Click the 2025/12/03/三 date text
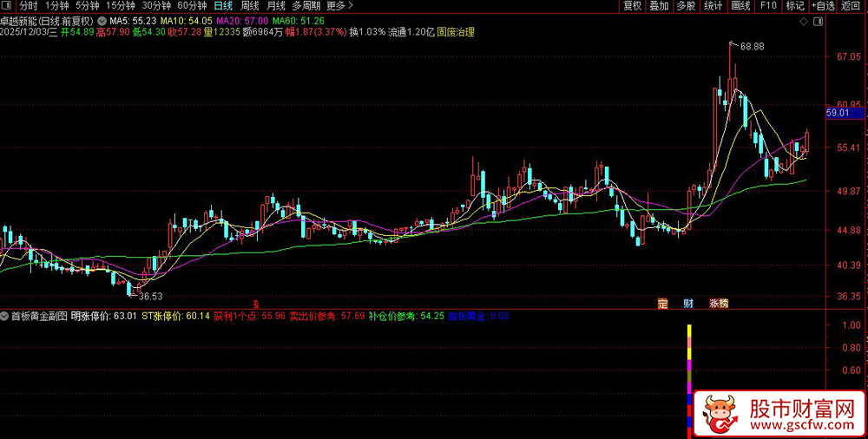868x439 pixels. click(x=30, y=32)
